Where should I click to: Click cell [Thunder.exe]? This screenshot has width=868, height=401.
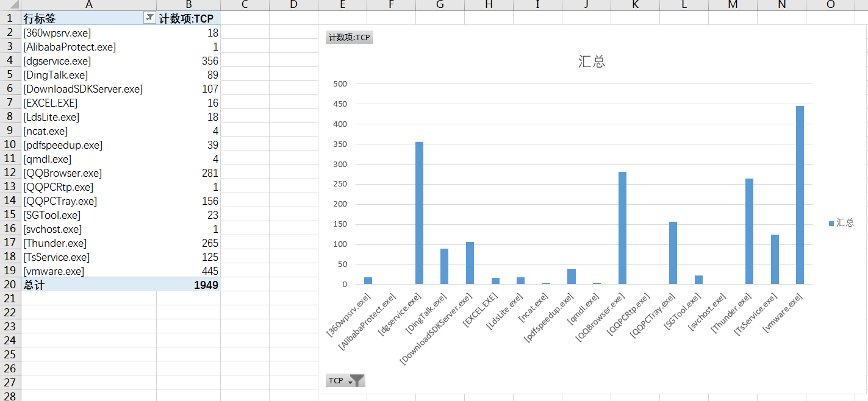pos(88,243)
